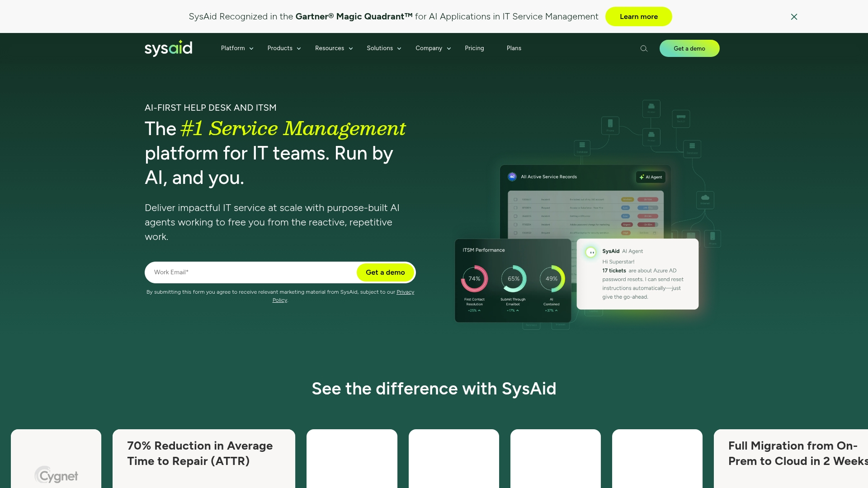This screenshot has height=488, width=868.
Task: Tick the checkbox for incident 1309647
Action: 515,199
